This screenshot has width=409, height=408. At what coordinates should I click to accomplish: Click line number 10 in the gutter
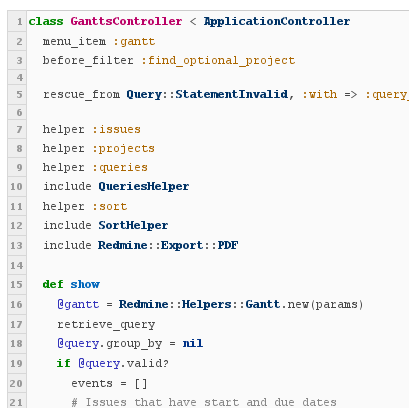click(x=16, y=186)
